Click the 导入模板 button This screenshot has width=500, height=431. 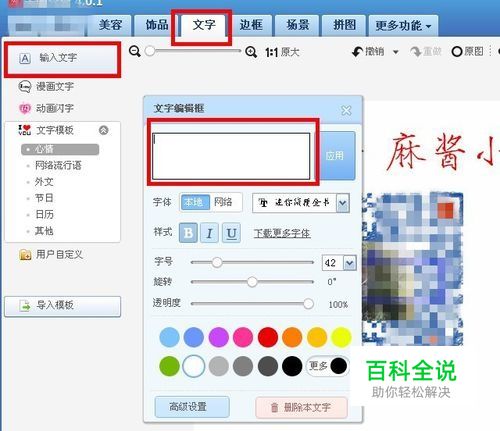[x=63, y=306]
